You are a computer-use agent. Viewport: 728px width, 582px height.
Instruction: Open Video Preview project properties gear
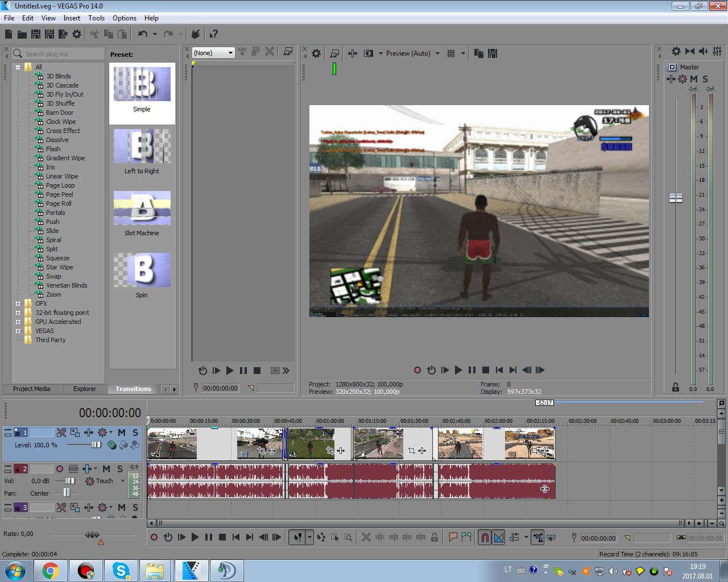pyautogui.click(x=316, y=53)
